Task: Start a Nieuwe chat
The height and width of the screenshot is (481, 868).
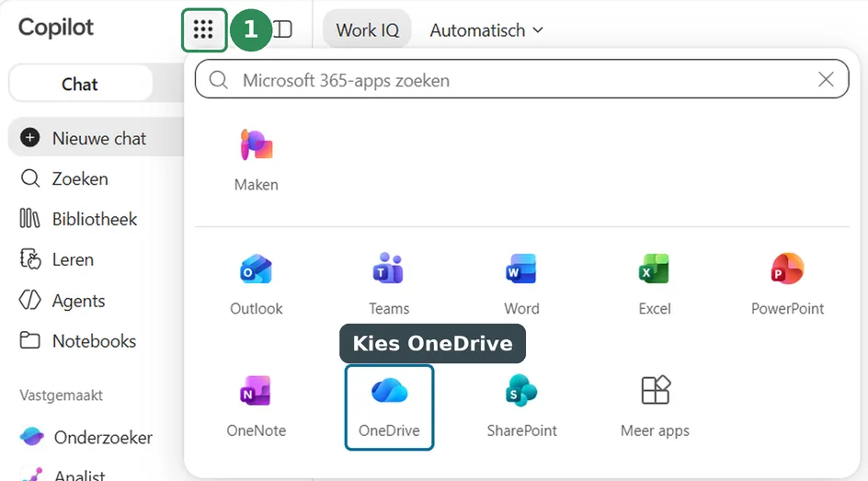Action: 97,138
